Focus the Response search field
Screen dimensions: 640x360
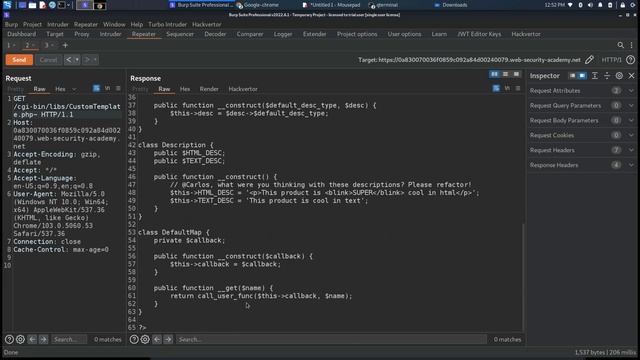(331, 339)
